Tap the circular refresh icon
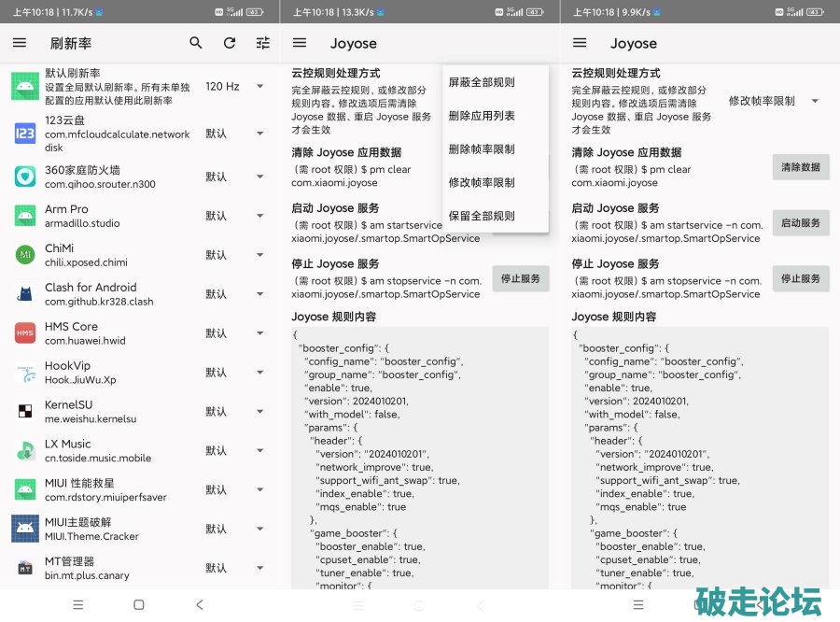This screenshot has width=840, height=622. [x=230, y=43]
